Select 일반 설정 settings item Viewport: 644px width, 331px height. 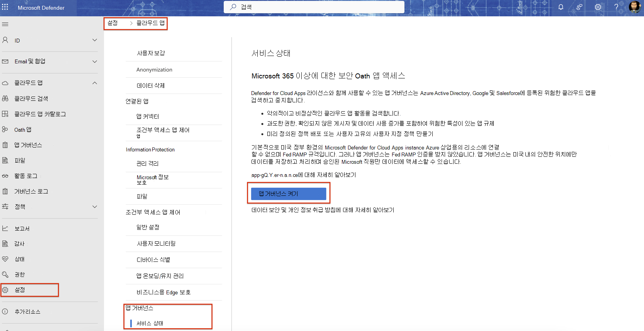click(x=148, y=227)
